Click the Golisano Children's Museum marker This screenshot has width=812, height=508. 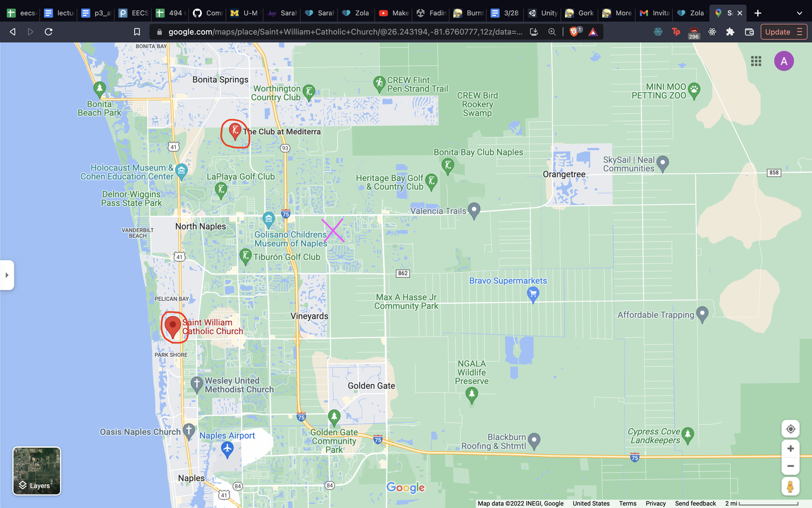point(269,219)
